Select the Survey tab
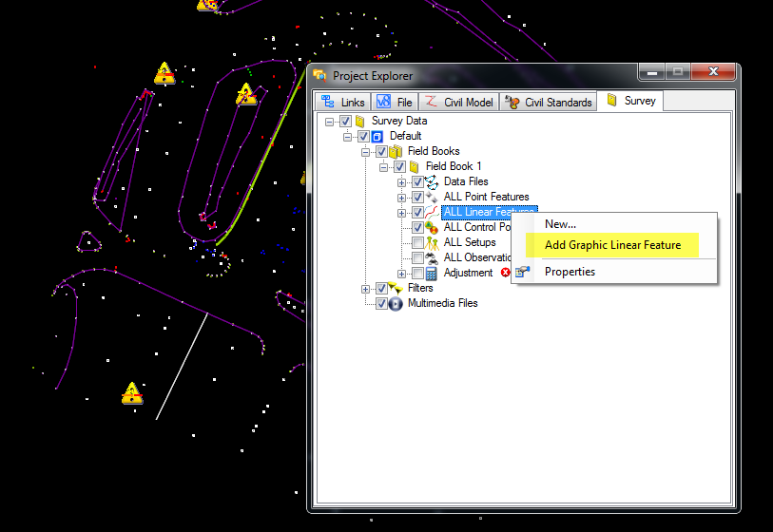 click(630, 101)
